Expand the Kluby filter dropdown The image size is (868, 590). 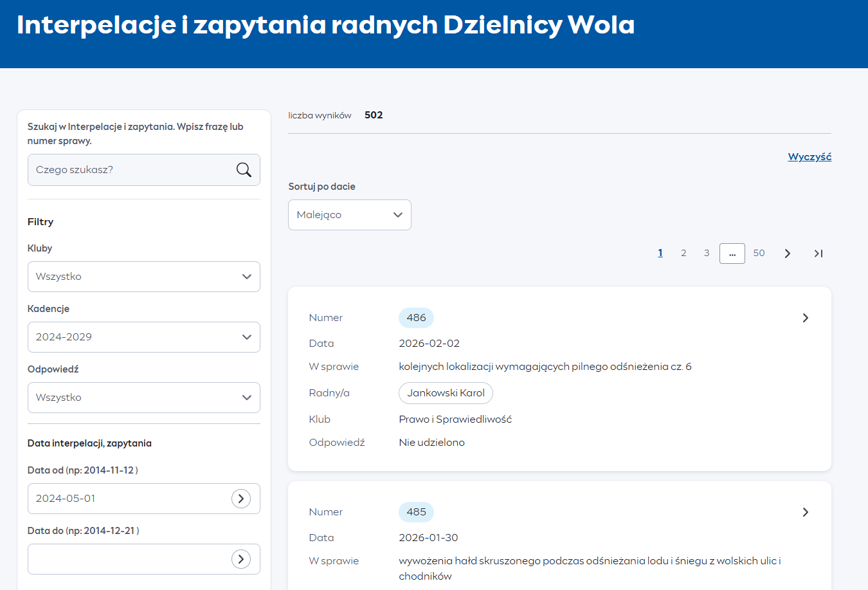coord(143,277)
